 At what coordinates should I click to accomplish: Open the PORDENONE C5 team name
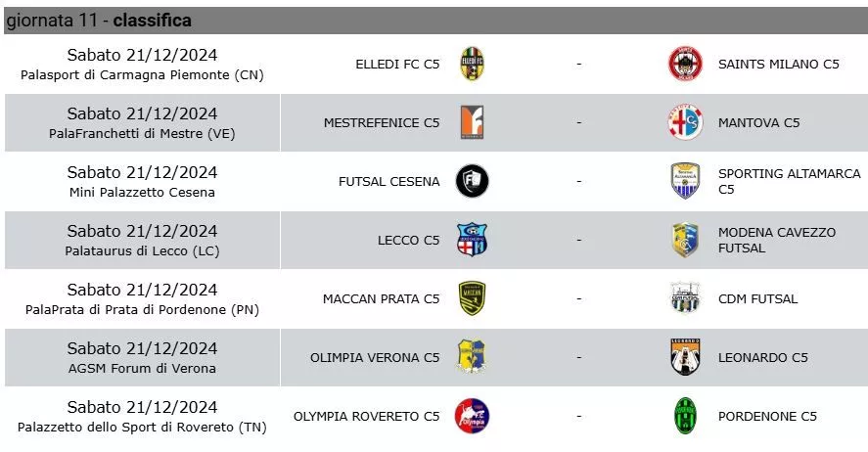click(x=767, y=416)
